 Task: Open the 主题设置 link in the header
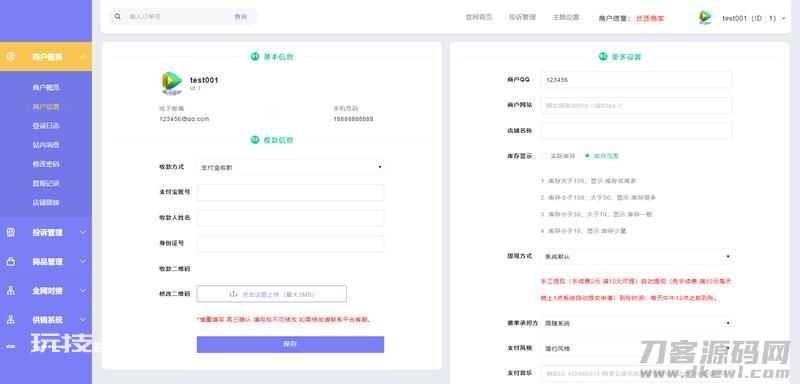(x=565, y=17)
